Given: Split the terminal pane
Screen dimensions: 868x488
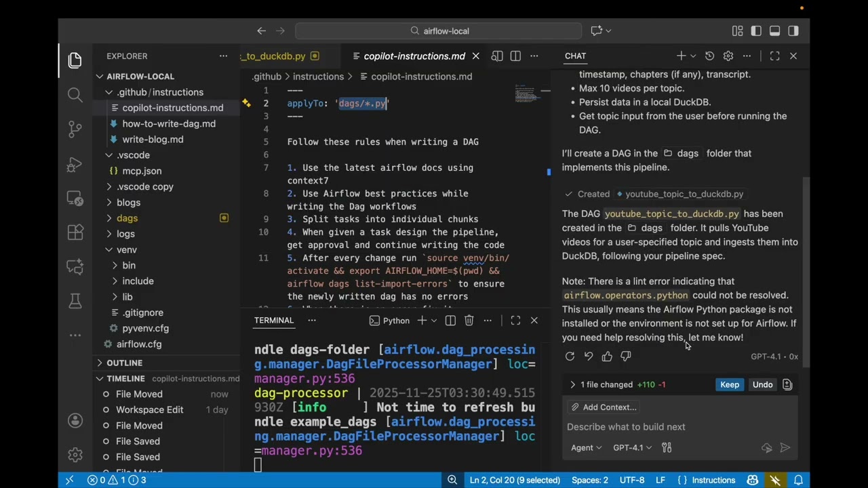Looking at the screenshot, I should (450, 321).
